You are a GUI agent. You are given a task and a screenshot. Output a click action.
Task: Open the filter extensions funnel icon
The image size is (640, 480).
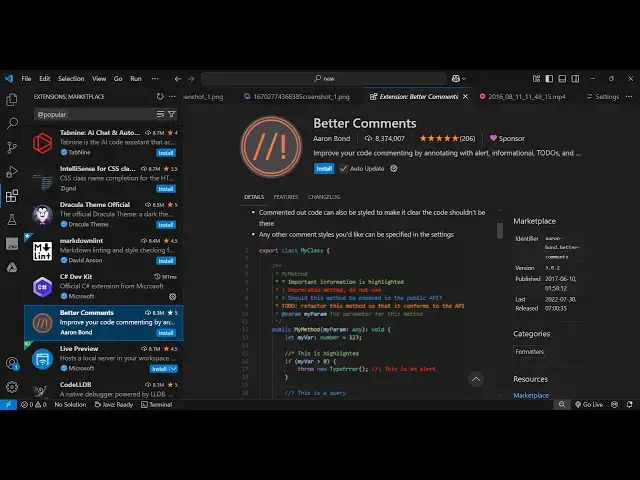click(172, 114)
